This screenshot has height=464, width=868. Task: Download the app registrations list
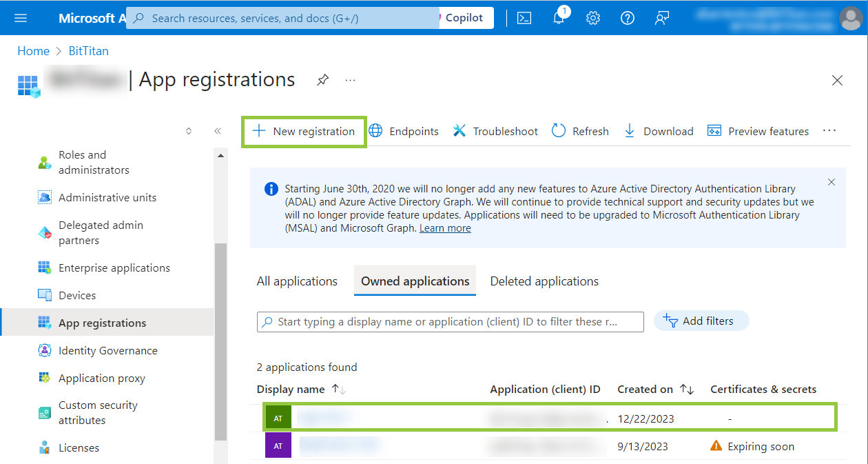pyautogui.click(x=658, y=131)
